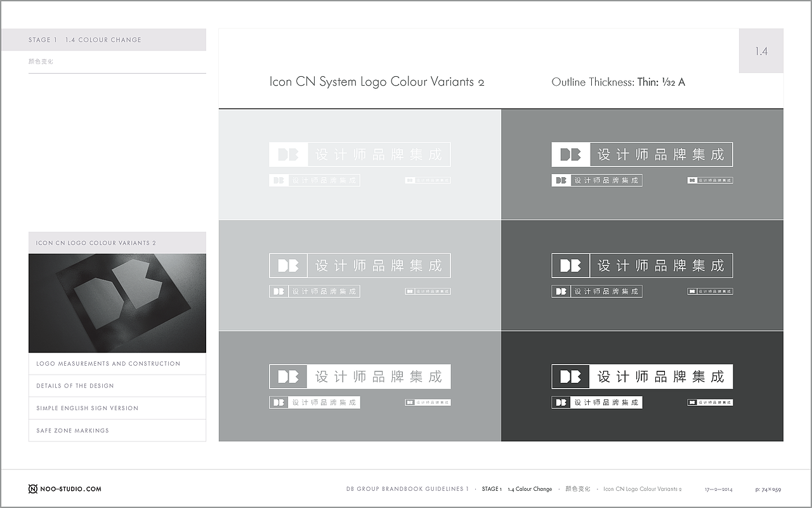This screenshot has width=812, height=508.
Task: Click Chinese characters of large logo on lightest panel
Action: pos(379,154)
